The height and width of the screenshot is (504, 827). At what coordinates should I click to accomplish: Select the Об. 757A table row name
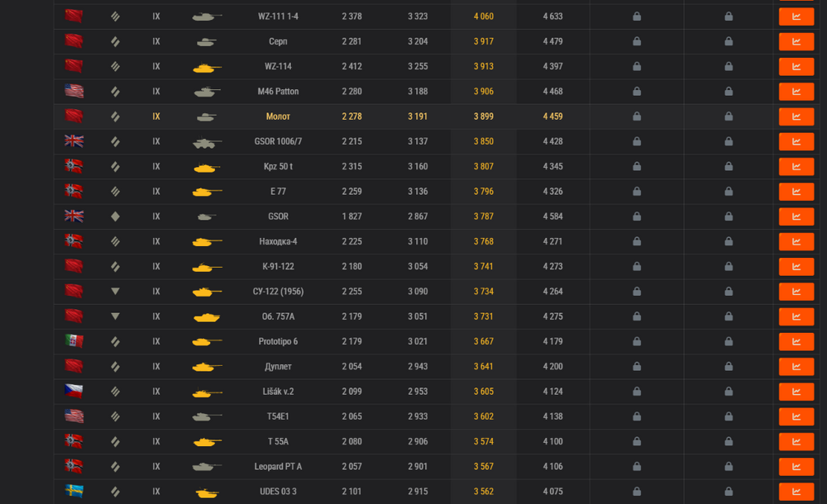click(278, 316)
